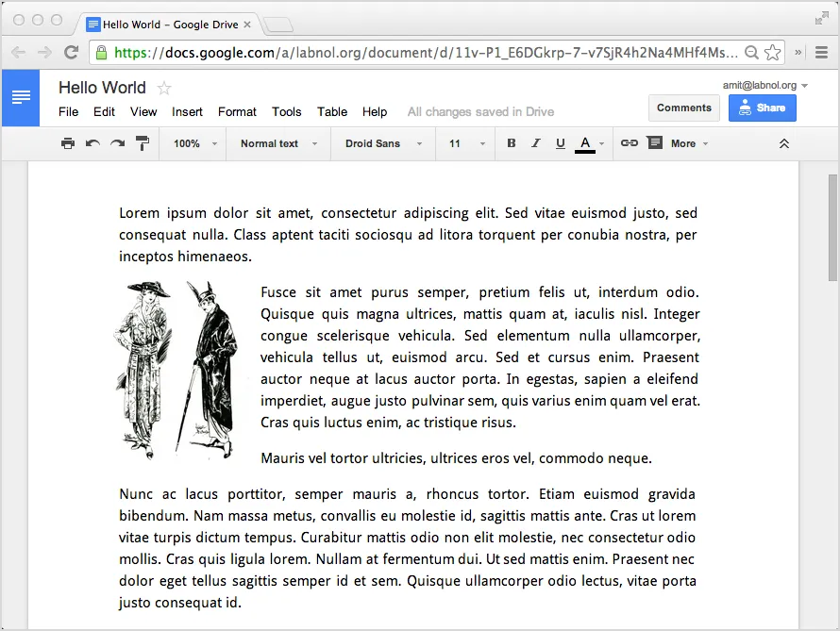
Task: Undo the last change
Action: click(x=92, y=143)
